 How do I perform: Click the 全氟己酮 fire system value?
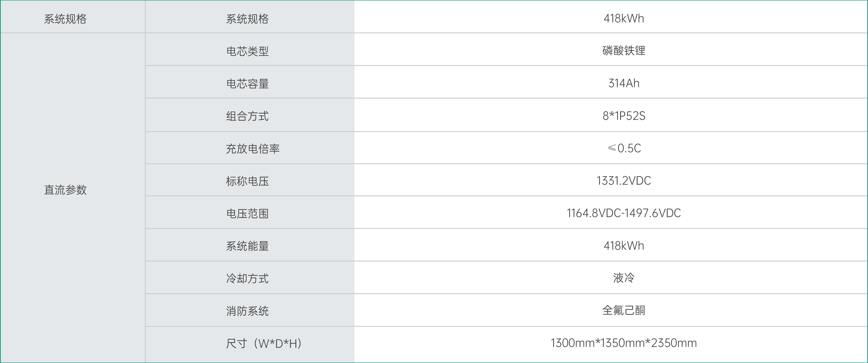pyautogui.click(x=624, y=310)
